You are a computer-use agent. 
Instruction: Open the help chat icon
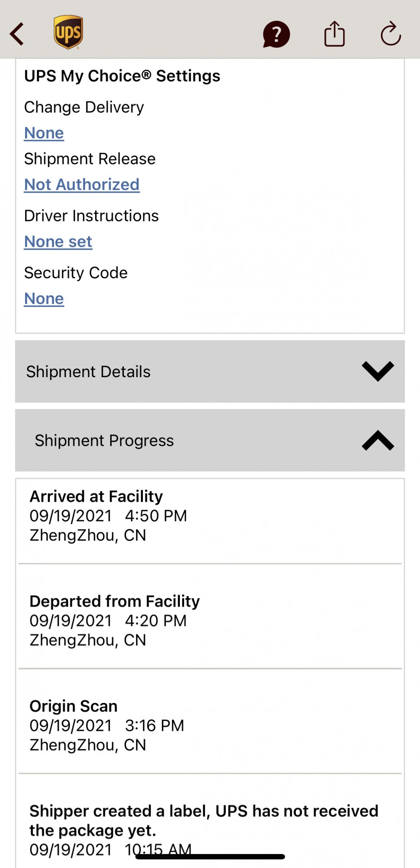[x=276, y=34]
